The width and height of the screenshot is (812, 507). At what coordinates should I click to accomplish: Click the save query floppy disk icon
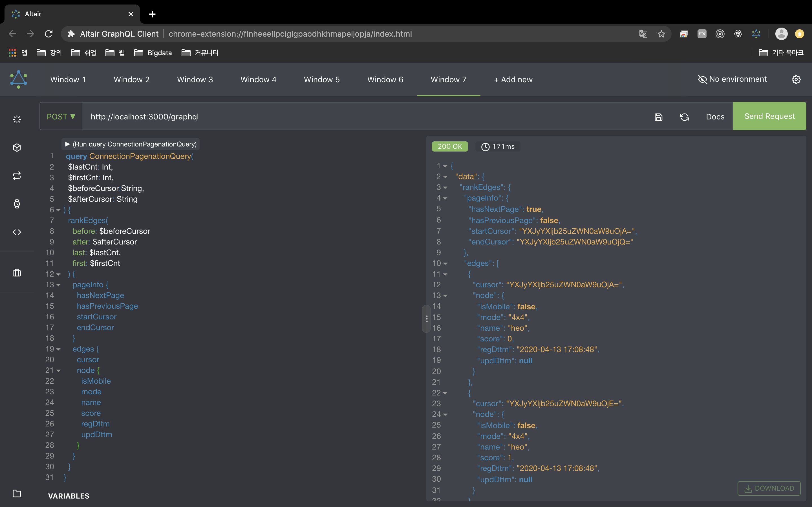[658, 117]
